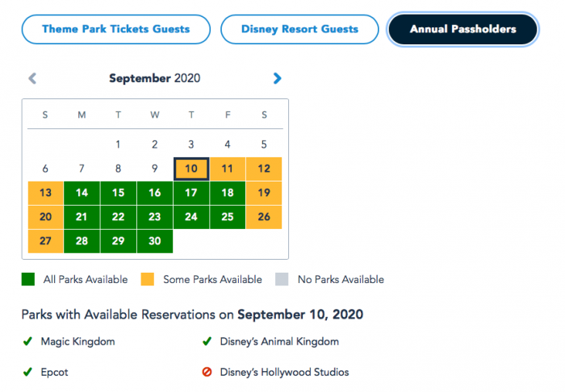This screenshot has height=392, width=565.
Task: Switch to Theme Park Tickets Guests tab
Action: point(115,30)
